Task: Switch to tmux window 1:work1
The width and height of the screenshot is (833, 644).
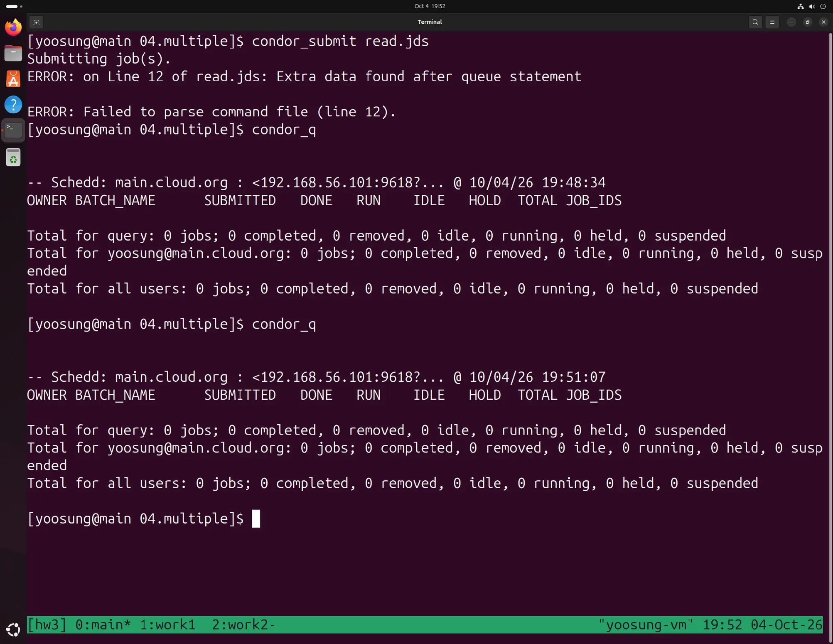Action: tap(167, 624)
